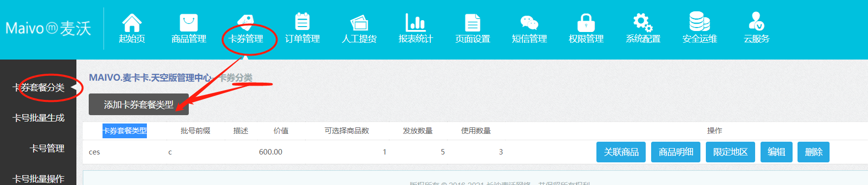Select 卡号管理 in the sidebar

[47, 149]
